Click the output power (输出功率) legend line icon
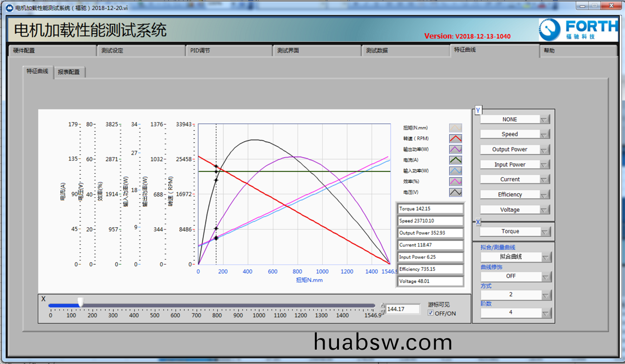 click(455, 149)
